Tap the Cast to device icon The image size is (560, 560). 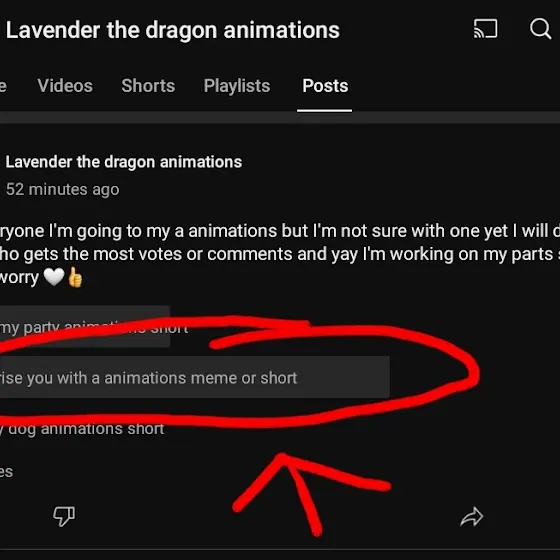click(x=485, y=29)
